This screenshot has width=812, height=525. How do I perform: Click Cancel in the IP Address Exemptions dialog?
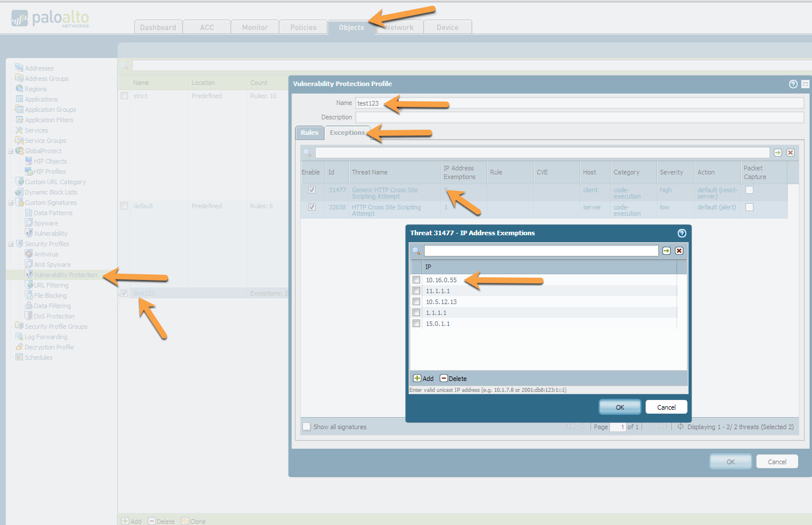(x=666, y=407)
